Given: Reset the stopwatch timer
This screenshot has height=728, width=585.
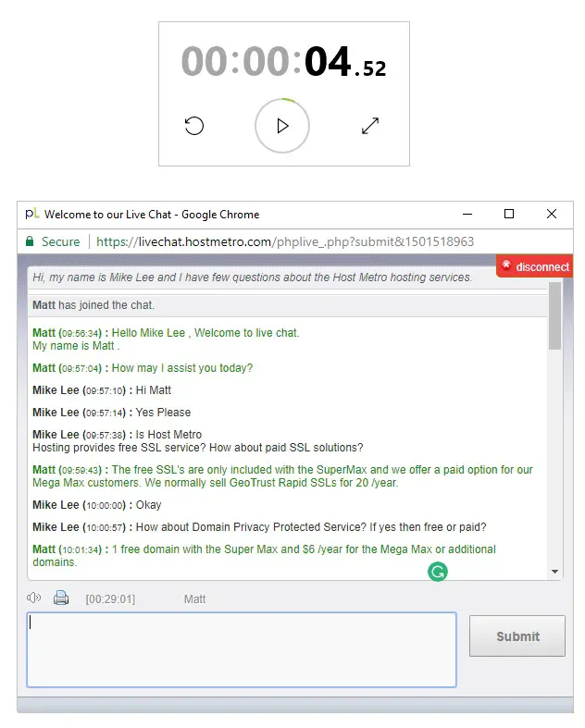Looking at the screenshot, I should (194, 126).
